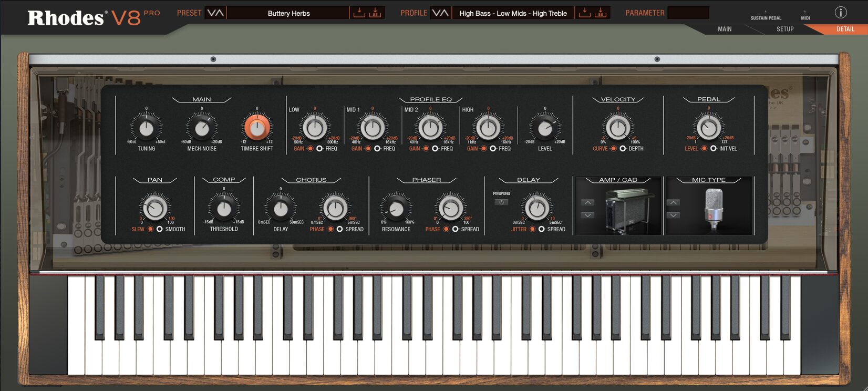Screen dimensions: 868x391
Task: Click the Rhodes V8 Pro logo
Action: pos(94,17)
